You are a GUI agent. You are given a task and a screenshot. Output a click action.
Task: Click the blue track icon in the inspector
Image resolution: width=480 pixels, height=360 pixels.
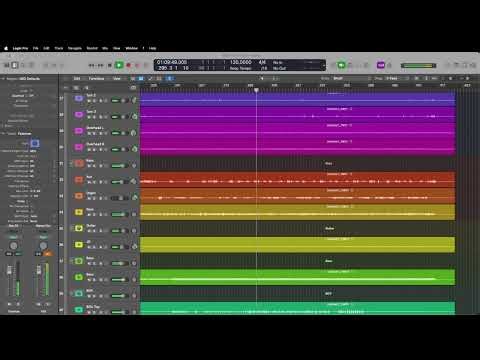[x=35, y=143]
